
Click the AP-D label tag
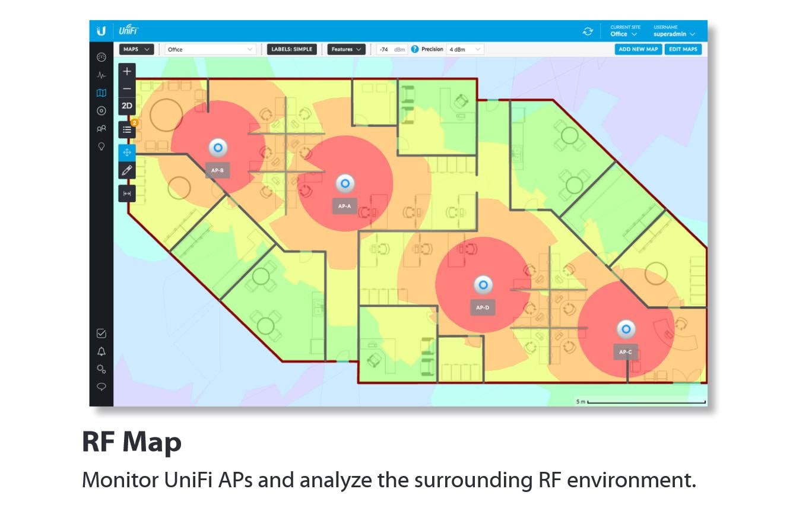(x=483, y=307)
